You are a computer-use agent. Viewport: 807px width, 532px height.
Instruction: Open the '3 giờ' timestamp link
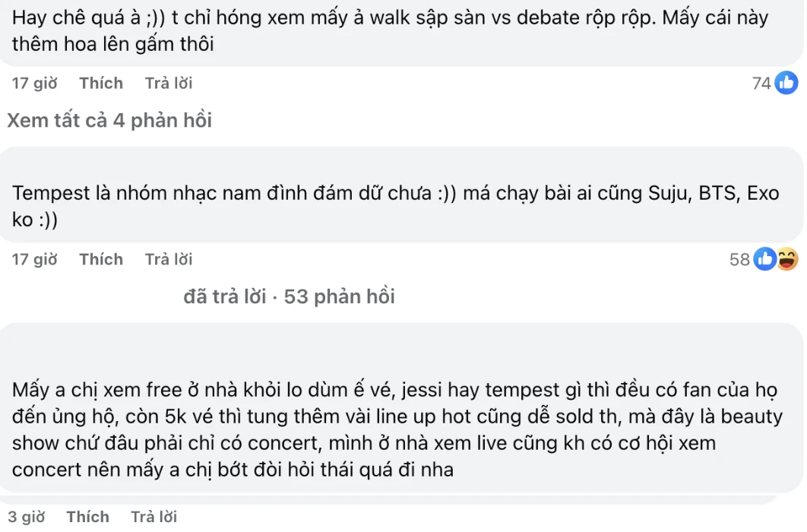tap(27, 517)
